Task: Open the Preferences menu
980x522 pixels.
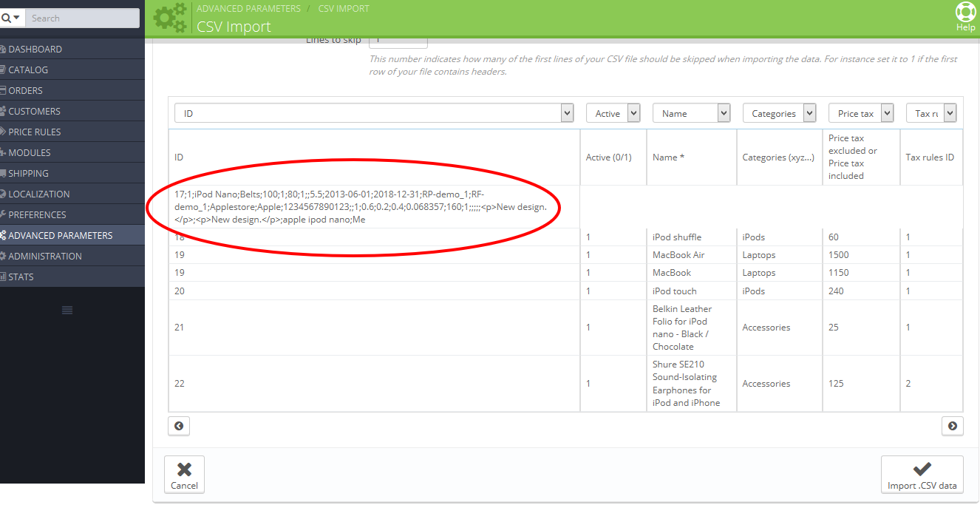Action: tap(72, 214)
